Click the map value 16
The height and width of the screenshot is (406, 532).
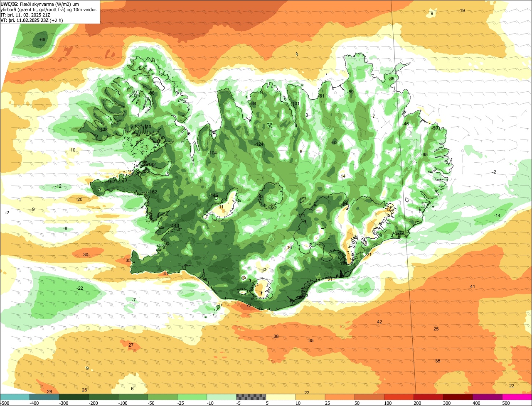pos(290,247)
